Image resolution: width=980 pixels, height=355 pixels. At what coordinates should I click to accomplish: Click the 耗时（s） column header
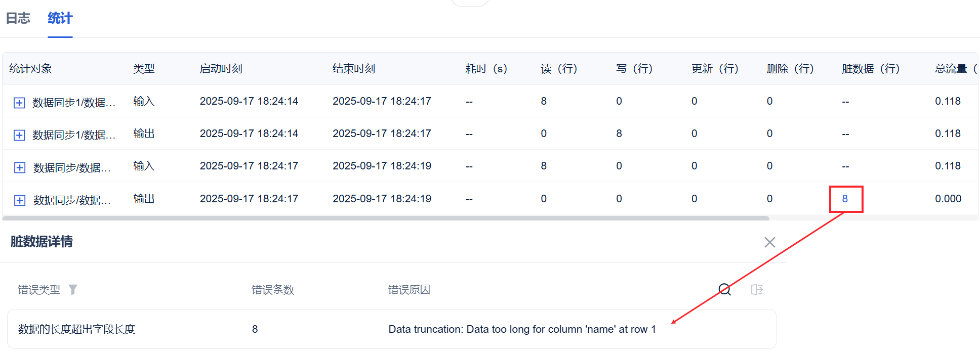(486, 69)
